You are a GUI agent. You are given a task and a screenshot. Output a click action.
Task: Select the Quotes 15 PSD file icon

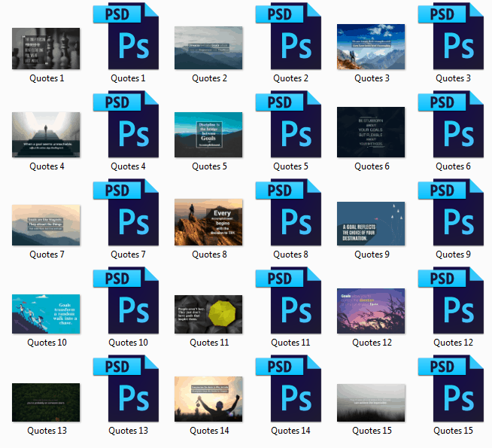point(453,389)
